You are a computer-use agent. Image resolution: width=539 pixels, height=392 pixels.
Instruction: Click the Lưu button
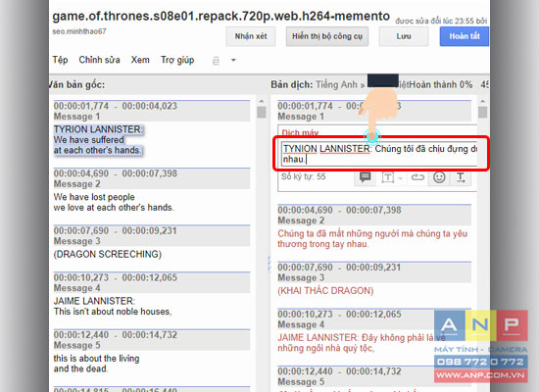click(404, 36)
